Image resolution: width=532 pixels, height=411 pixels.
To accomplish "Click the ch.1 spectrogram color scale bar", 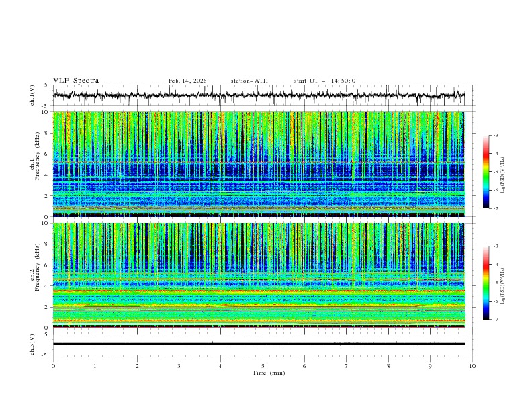I will click(x=486, y=172).
